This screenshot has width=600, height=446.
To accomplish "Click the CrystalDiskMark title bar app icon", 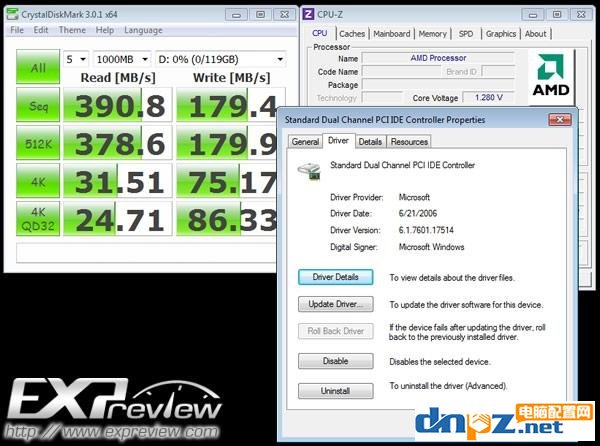I will pos(12,15).
